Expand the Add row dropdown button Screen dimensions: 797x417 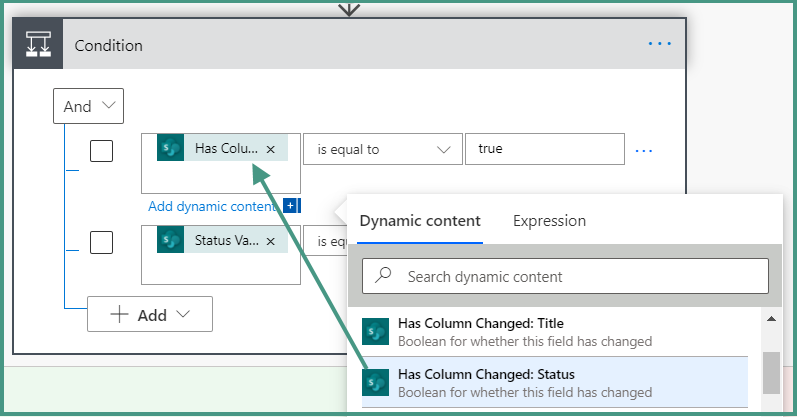click(x=150, y=315)
